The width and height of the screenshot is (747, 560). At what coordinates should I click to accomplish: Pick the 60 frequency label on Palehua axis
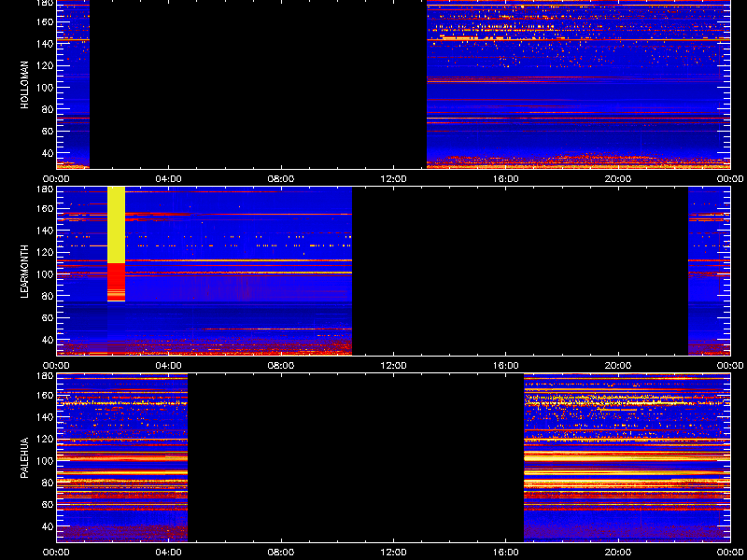[49, 504]
